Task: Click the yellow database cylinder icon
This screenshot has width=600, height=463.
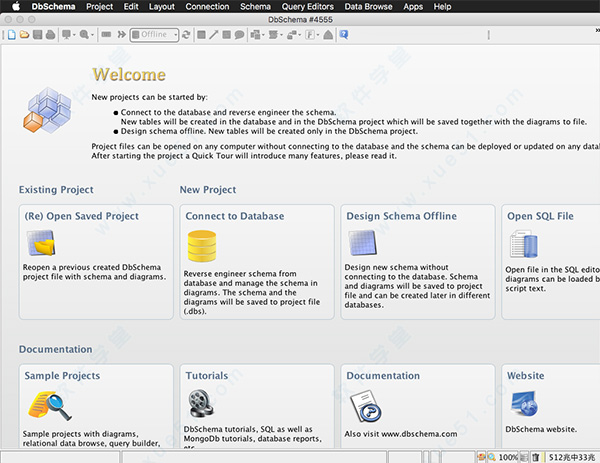Action: tap(202, 246)
